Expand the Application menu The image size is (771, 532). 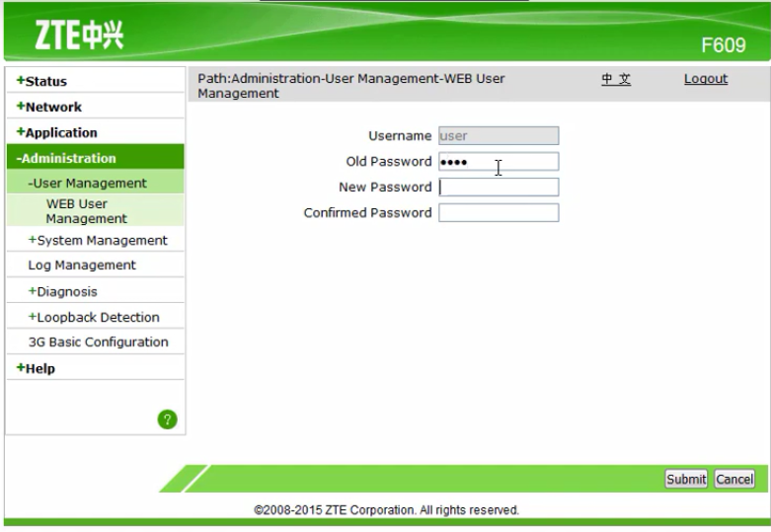[x=57, y=133]
